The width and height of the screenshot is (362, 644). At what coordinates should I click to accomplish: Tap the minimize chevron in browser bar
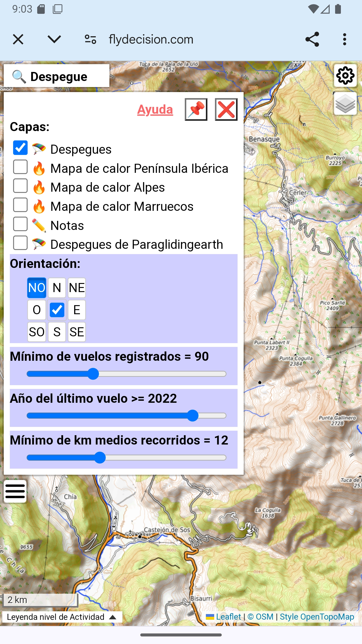(54, 39)
